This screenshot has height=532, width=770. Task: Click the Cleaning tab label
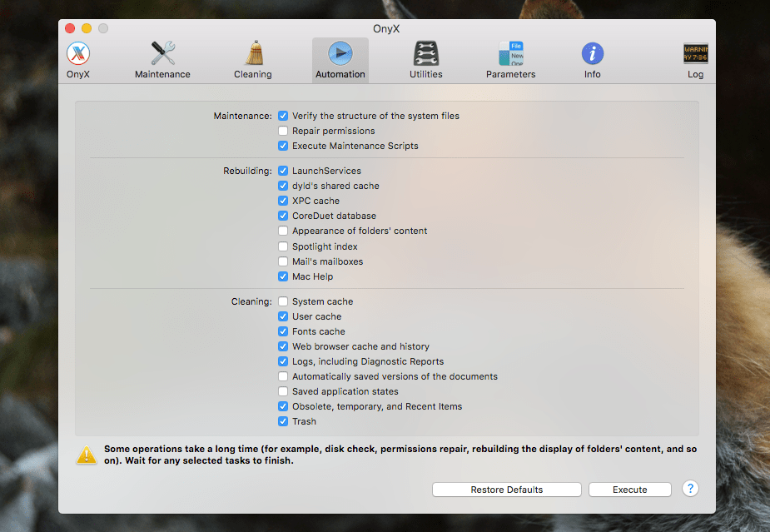pyautogui.click(x=253, y=74)
